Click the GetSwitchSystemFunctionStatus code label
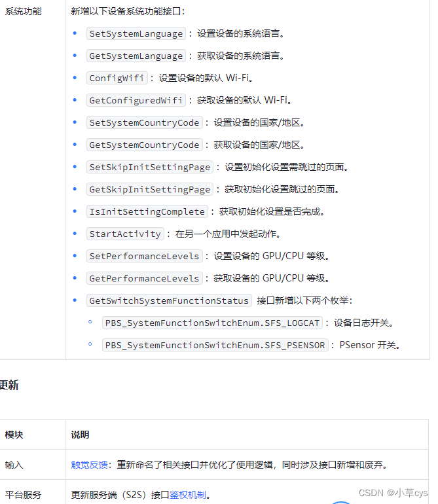Viewport: 438px width, 504px height. (169, 300)
